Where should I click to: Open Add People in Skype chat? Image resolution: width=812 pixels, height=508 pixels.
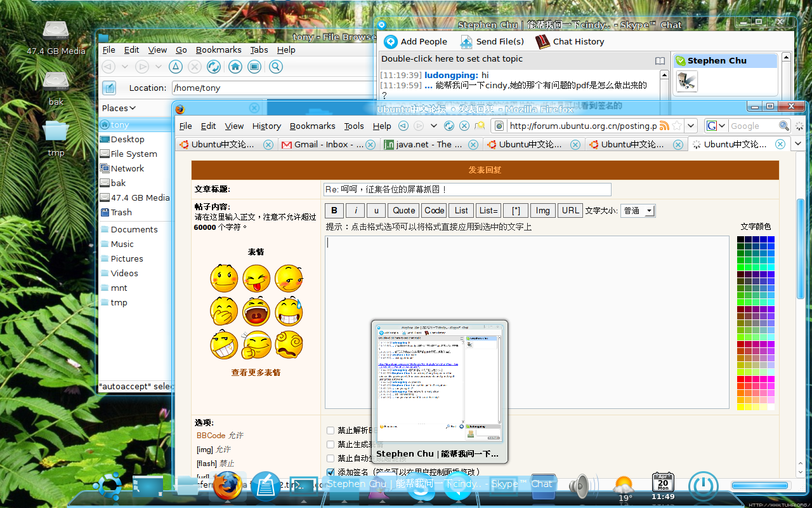416,41
